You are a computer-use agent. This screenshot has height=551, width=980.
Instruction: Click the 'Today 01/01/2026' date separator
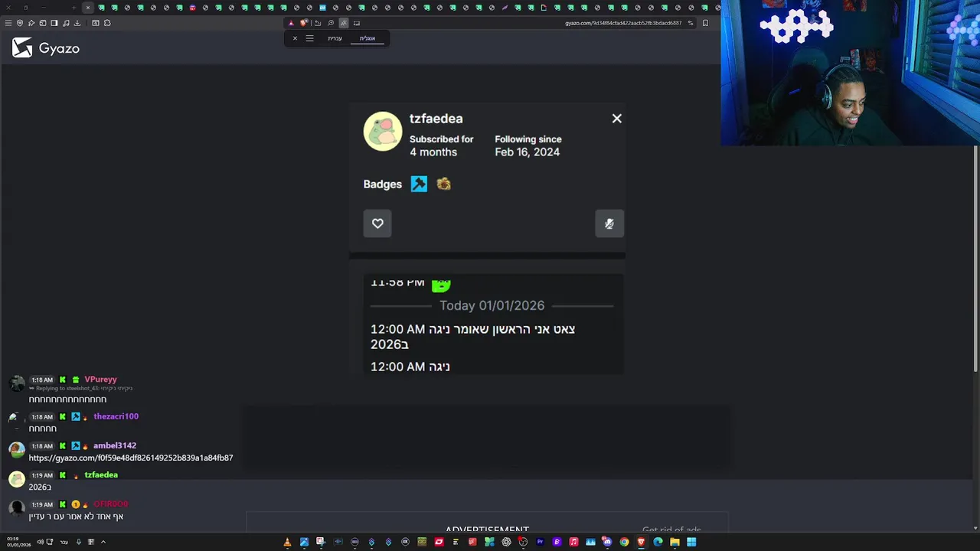pyautogui.click(x=492, y=305)
